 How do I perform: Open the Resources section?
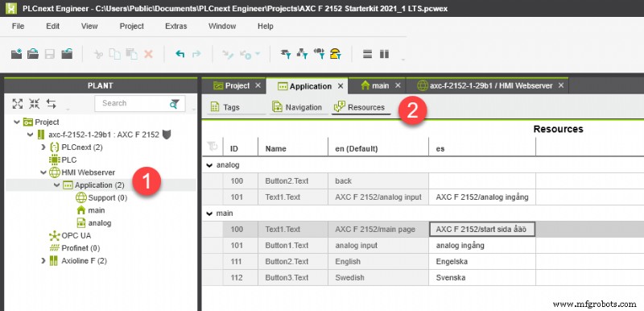(x=360, y=107)
